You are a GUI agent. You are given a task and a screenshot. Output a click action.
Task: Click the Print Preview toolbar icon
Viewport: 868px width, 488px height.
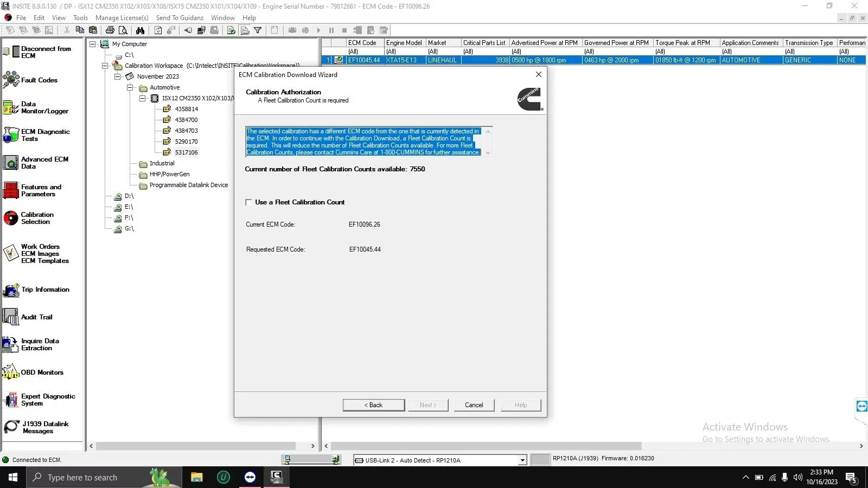123,30
